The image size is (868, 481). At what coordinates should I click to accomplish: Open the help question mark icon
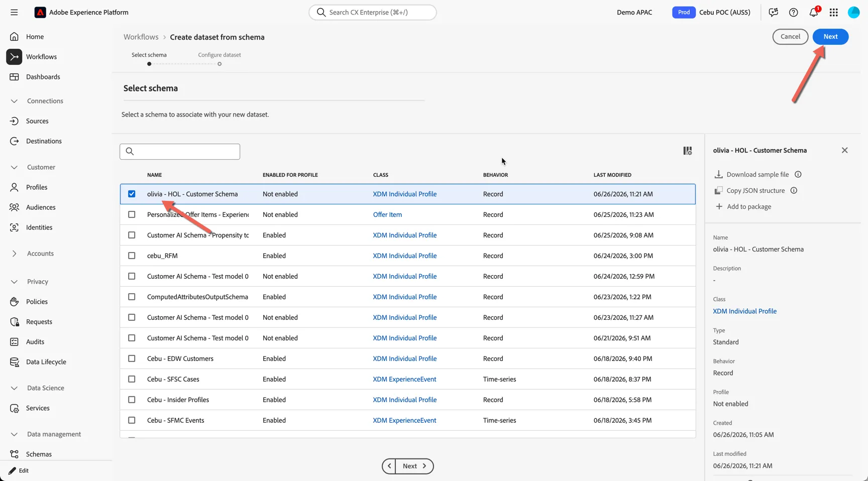(794, 12)
